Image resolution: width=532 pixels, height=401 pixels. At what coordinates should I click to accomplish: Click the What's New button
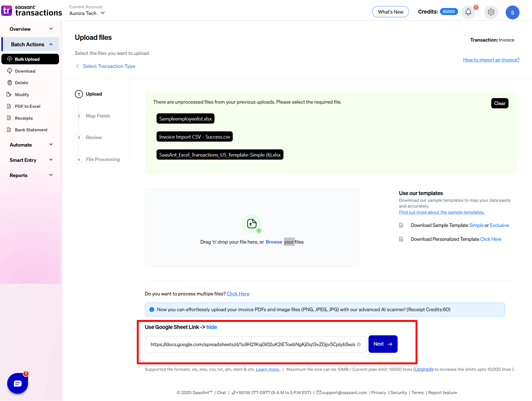[390, 12]
